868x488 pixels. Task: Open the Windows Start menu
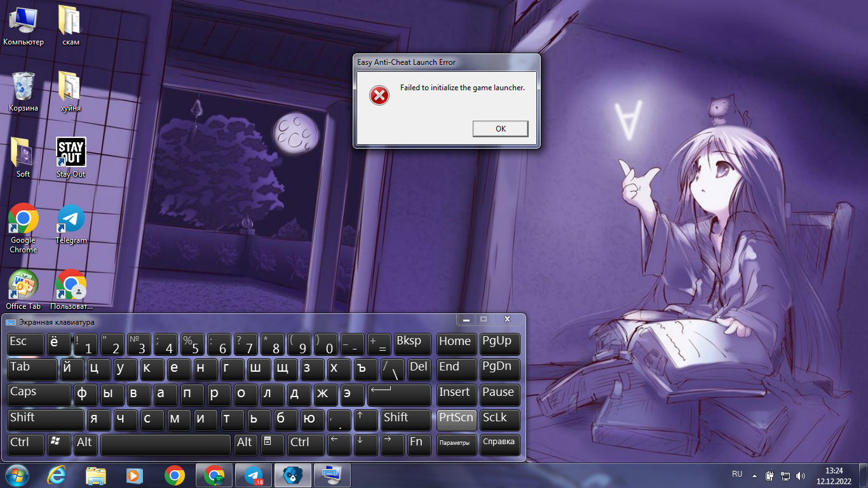pos(16,475)
